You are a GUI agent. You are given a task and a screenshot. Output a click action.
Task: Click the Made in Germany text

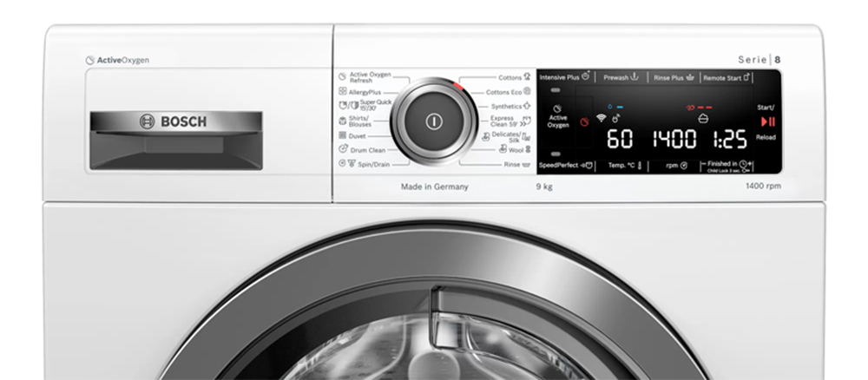tap(435, 187)
